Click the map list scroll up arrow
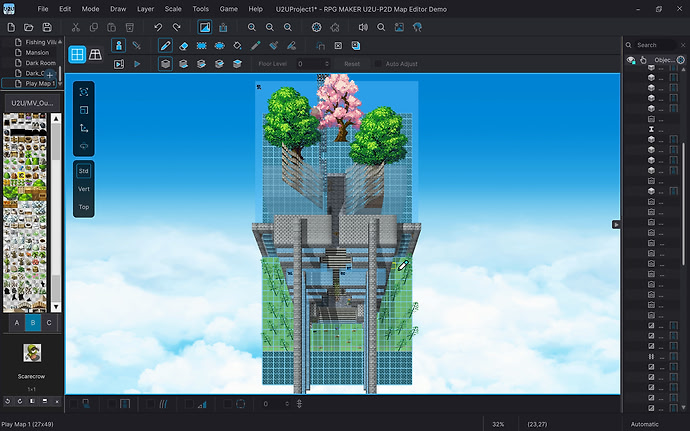The image size is (690, 431). point(60,42)
